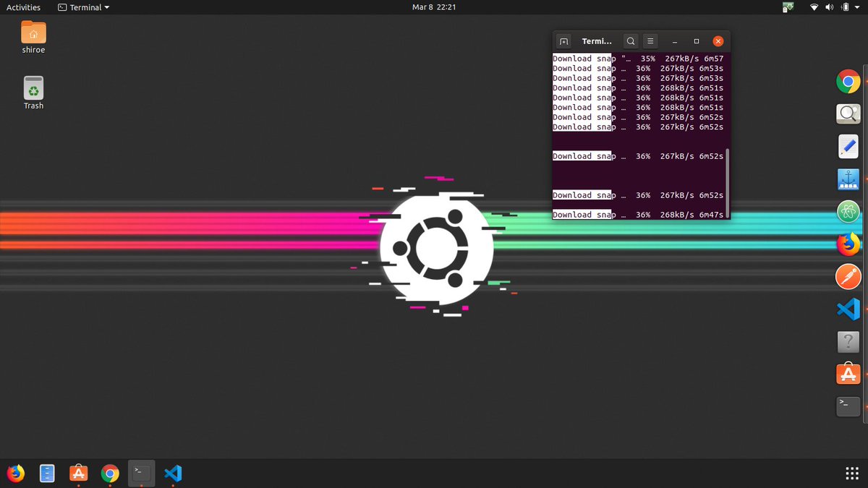Click the Terminal window title text
The image size is (868, 488).
(597, 41)
